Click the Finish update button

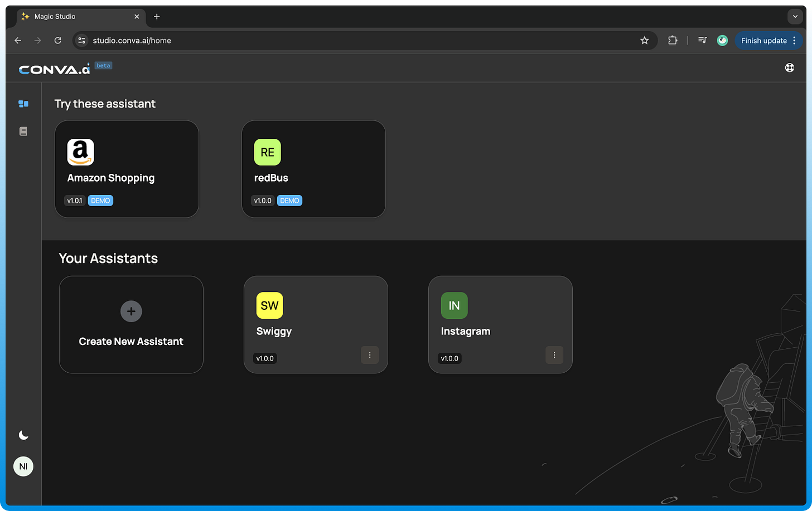pos(768,41)
